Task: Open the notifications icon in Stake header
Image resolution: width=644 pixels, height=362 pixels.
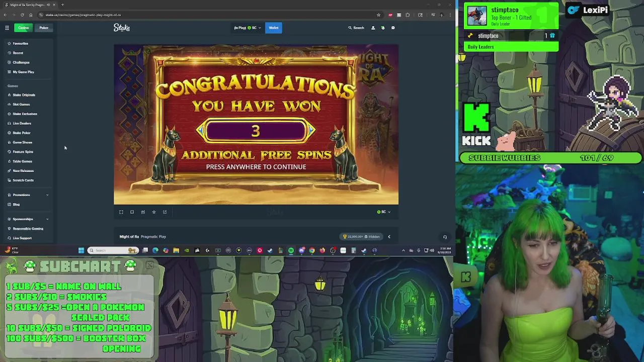Action: click(x=383, y=28)
